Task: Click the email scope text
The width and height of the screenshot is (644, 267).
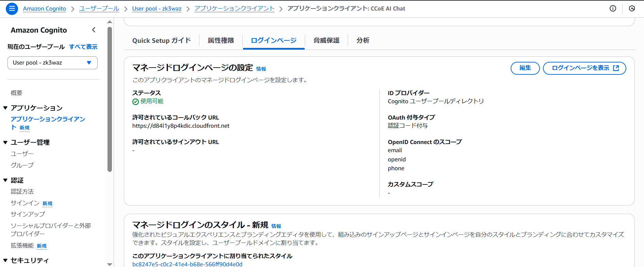Action: point(395,150)
